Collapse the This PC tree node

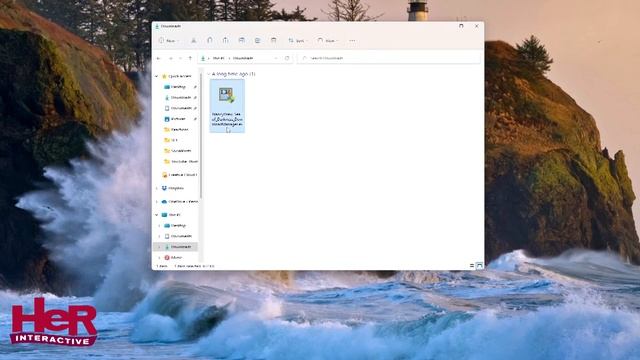[x=157, y=215]
